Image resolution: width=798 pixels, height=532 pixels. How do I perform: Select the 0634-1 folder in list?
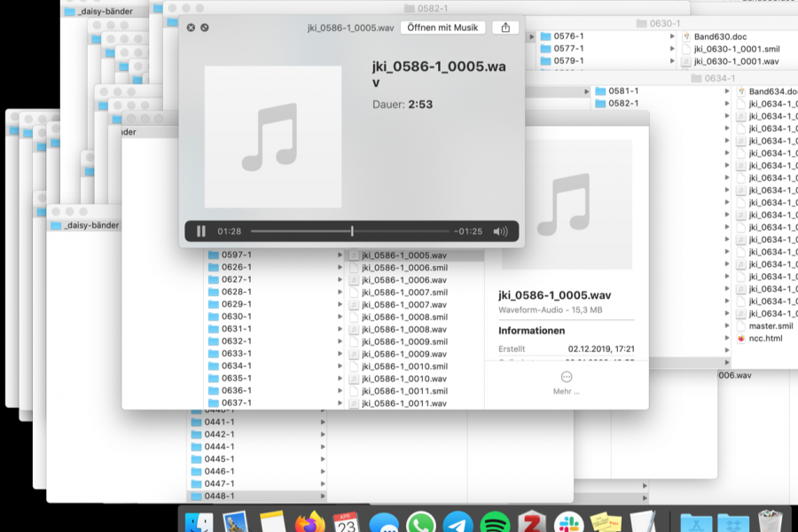click(236, 366)
